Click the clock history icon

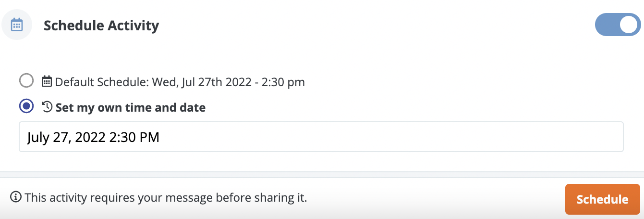pos(47,107)
